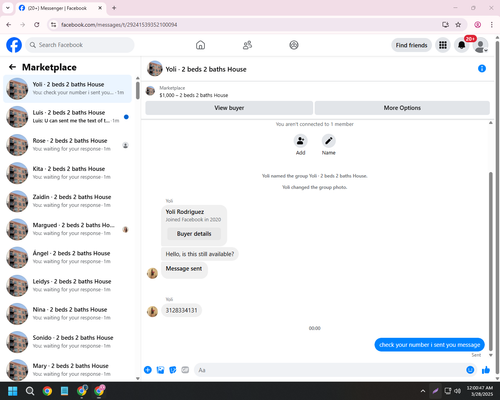Open Luis 2 beds 2 baths House chat
500x400 pixels.
(x=68, y=117)
